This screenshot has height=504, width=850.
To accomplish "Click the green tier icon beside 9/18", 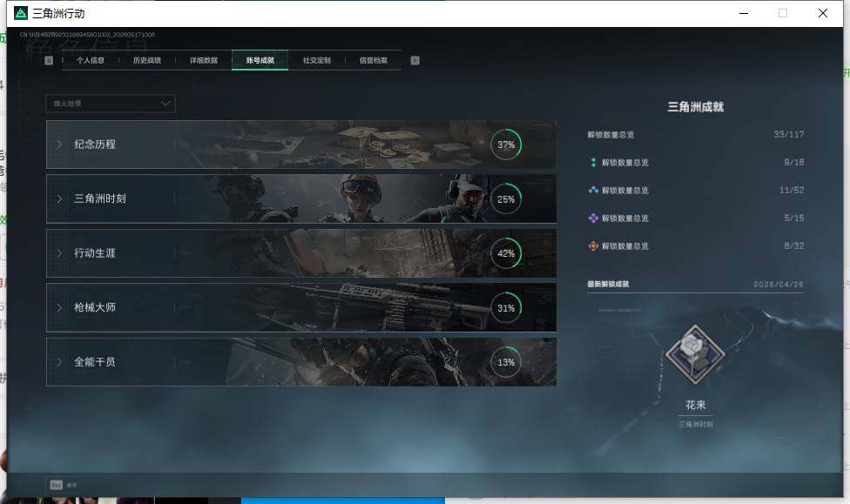I will coord(593,162).
